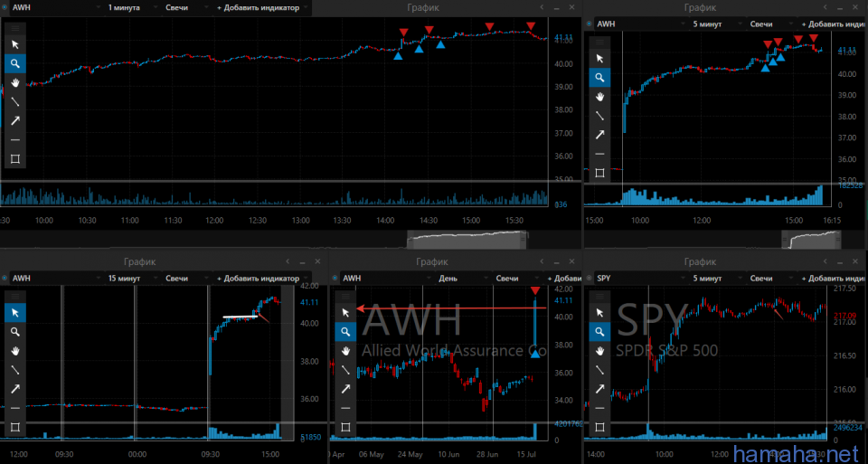Image resolution: width=868 pixels, height=464 pixels.
Task: Pick the hand pan tool in SPY chart
Action: pyautogui.click(x=599, y=351)
